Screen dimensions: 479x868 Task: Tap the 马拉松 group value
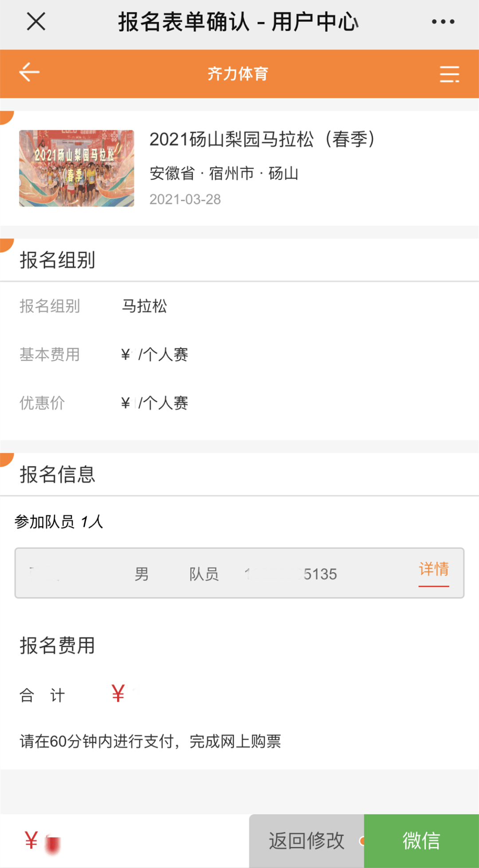tap(144, 306)
